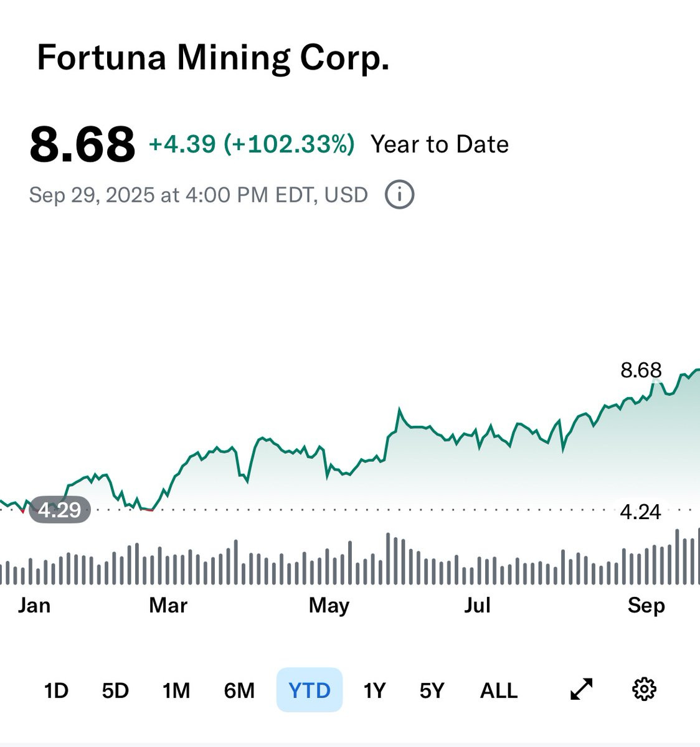Select the 1D time range
Viewport: 700px width, 747px height.
click(x=56, y=690)
